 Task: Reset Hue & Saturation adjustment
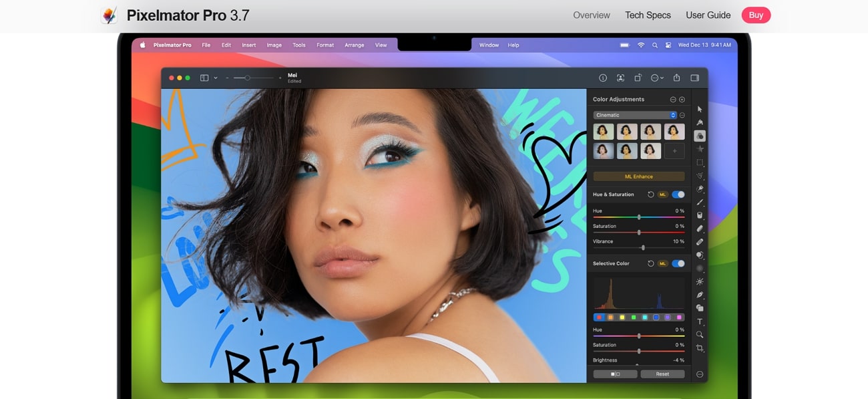651,194
